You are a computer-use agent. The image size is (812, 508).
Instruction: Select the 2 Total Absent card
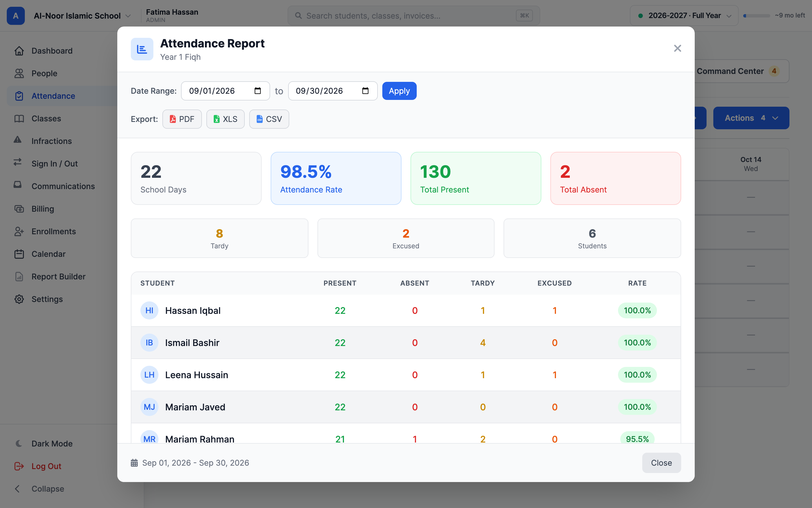615,178
